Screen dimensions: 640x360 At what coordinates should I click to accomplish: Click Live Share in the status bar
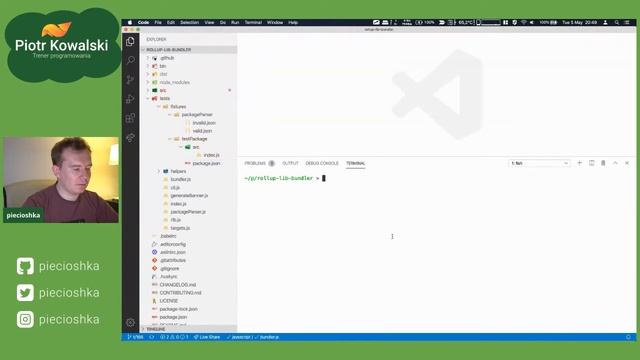point(207,337)
